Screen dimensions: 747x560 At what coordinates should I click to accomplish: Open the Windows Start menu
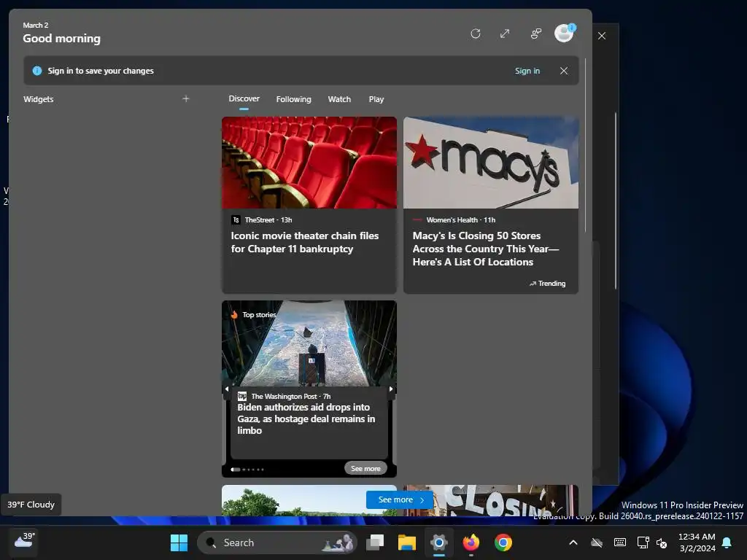pyautogui.click(x=179, y=542)
